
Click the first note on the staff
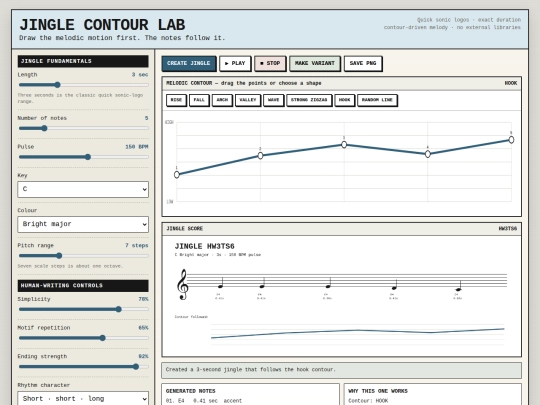(x=220, y=286)
